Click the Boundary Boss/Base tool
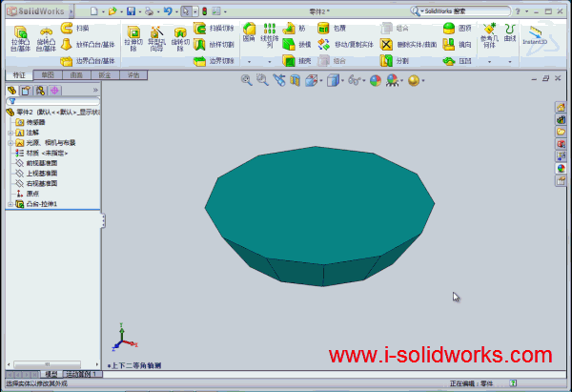Viewport: 572px width, 392px height. click(x=88, y=61)
